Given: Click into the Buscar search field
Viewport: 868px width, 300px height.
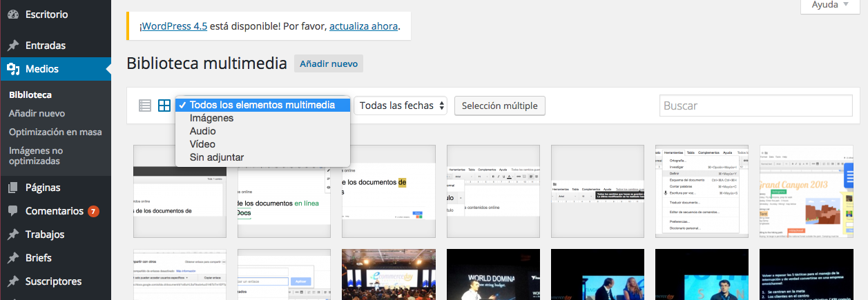Looking at the screenshot, I should [756, 106].
